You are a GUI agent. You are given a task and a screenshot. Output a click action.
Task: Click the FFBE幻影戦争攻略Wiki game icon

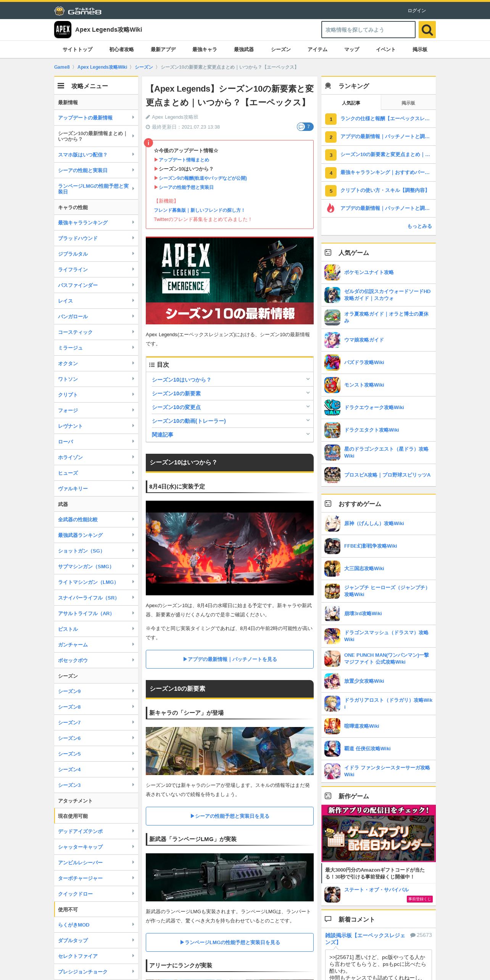coord(332,546)
